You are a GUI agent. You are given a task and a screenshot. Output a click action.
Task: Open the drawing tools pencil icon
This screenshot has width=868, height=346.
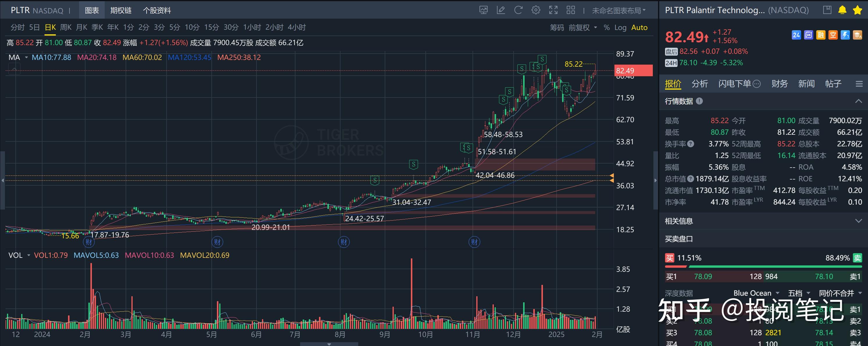501,10
